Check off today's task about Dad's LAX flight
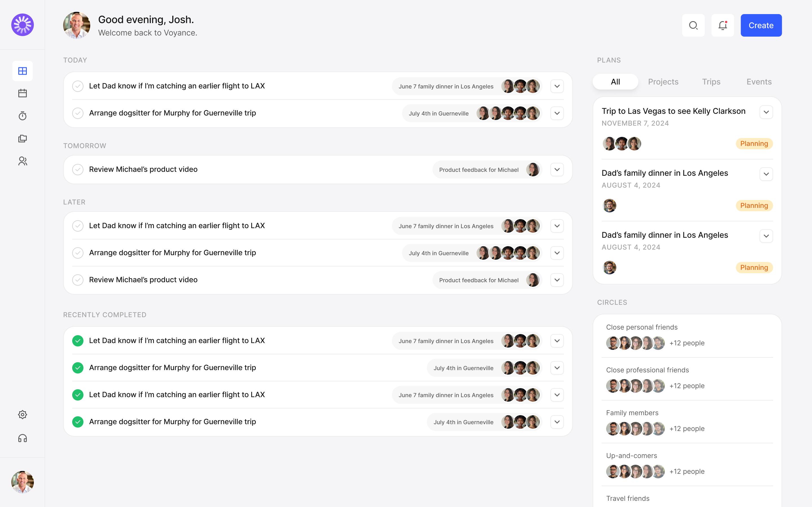This screenshot has height=507, width=812. (x=78, y=86)
